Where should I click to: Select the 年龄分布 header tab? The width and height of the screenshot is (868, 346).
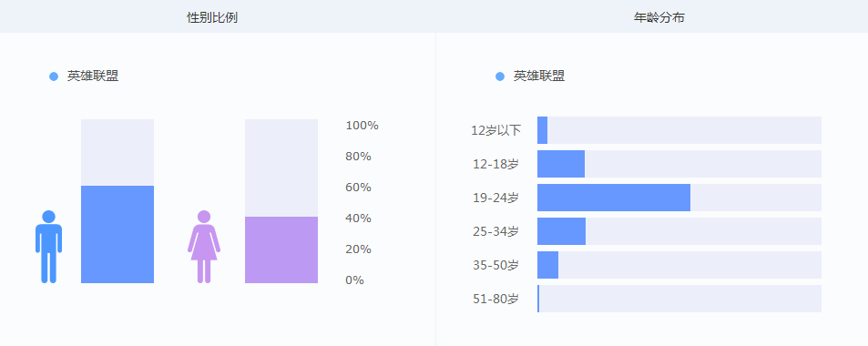[659, 17]
